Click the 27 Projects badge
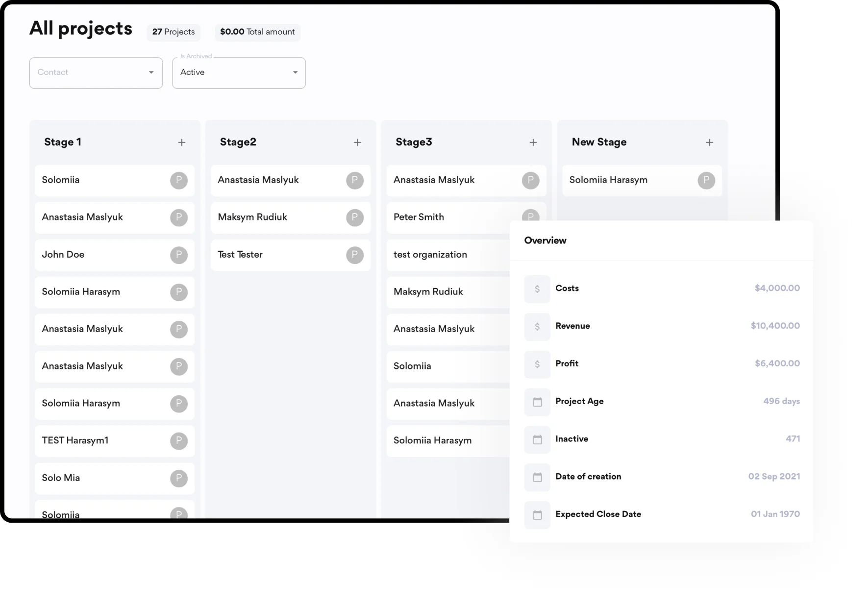Viewport: 868px width, 603px height. 174,32
